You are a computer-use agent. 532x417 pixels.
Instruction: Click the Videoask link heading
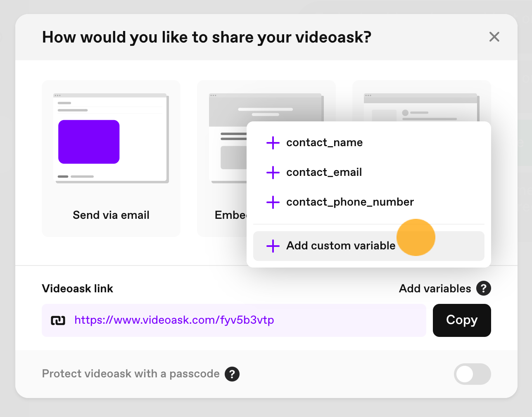point(78,289)
